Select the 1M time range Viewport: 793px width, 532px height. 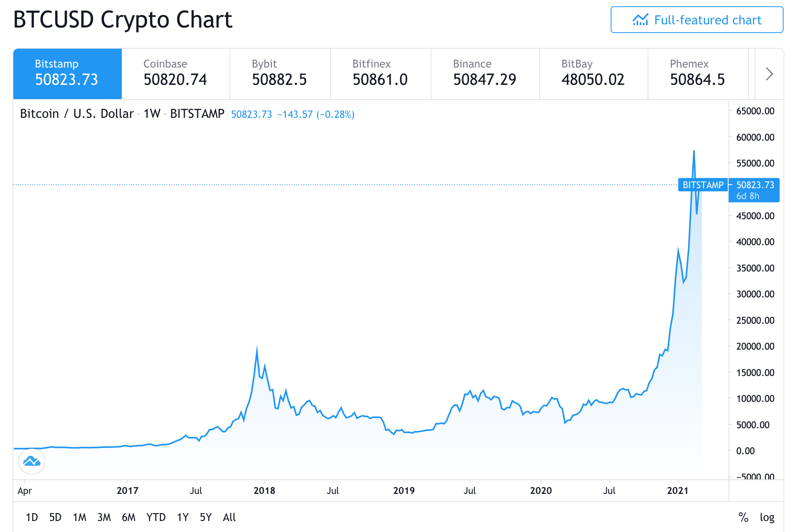pos(79,517)
